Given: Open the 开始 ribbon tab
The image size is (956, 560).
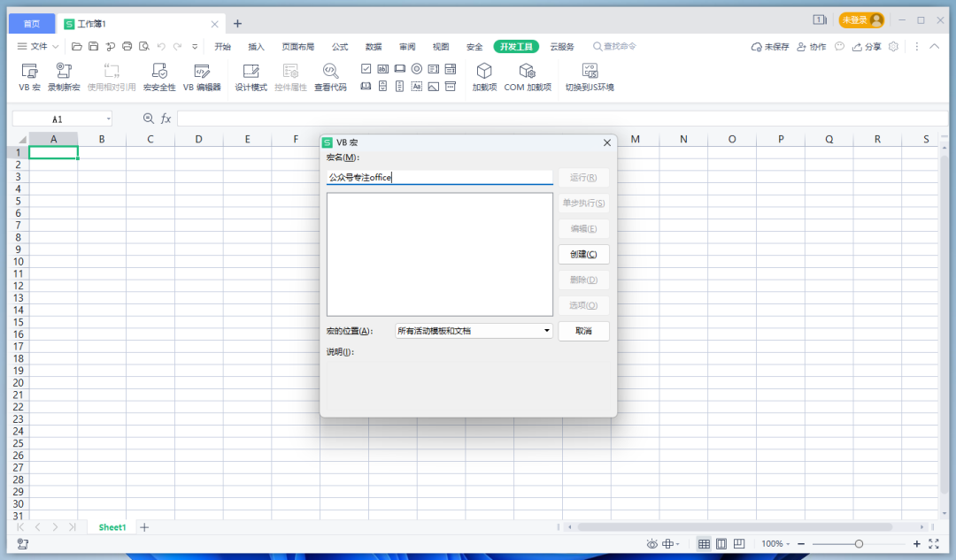Looking at the screenshot, I should [222, 46].
